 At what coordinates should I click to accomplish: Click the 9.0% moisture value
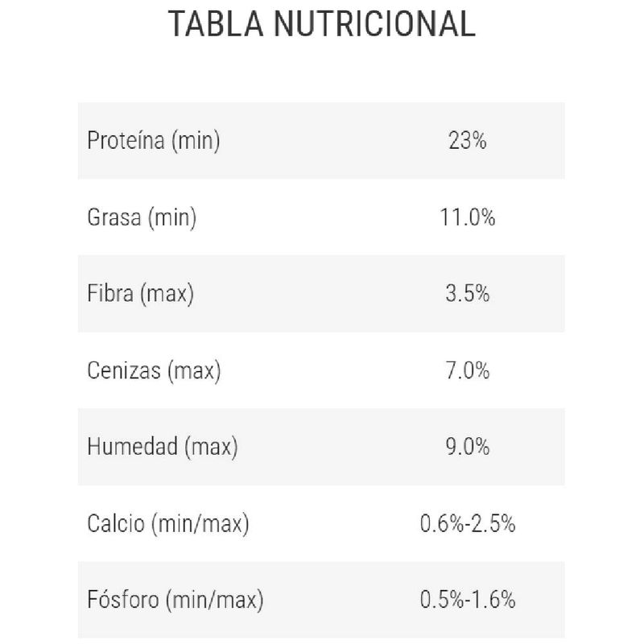(468, 448)
